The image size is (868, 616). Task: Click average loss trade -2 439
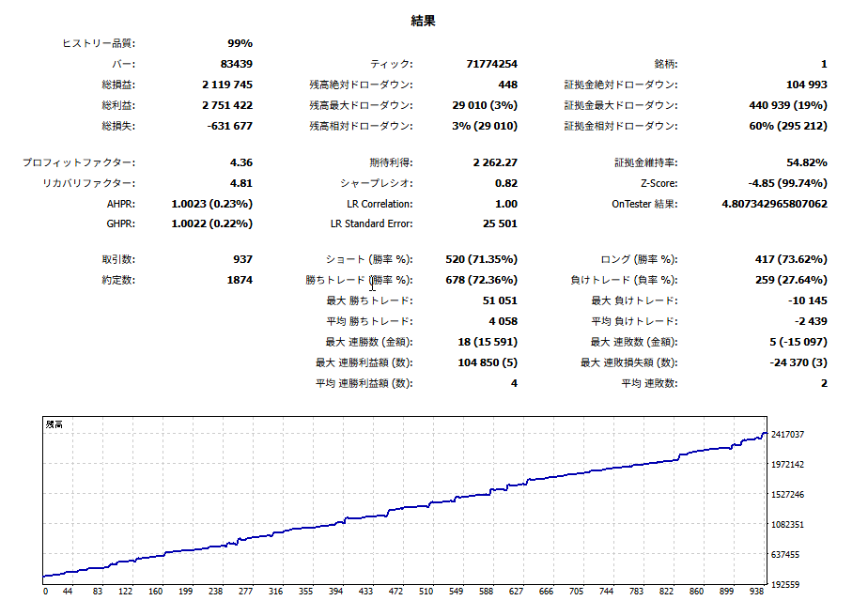(811, 321)
